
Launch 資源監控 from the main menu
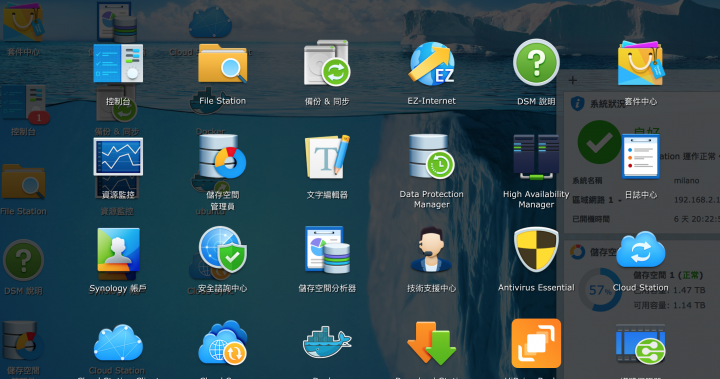[x=118, y=158]
